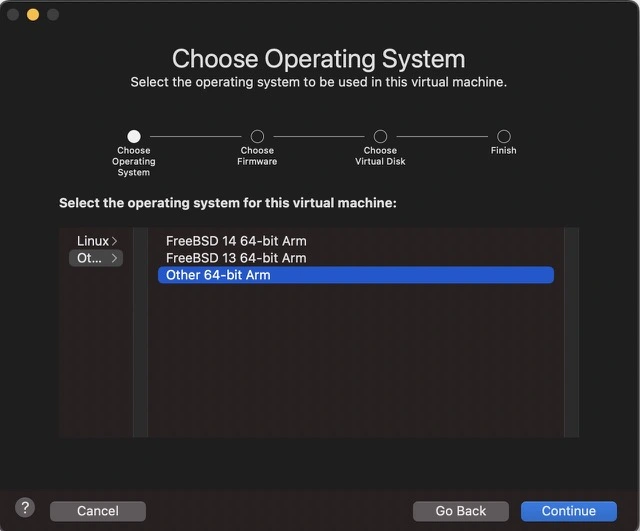This screenshot has width=640, height=531.
Task: Click the Choose Virtual Disk step circle
Action: click(x=380, y=136)
